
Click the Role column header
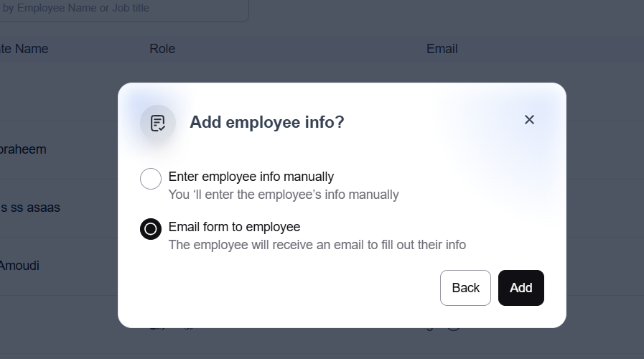pyautogui.click(x=162, y=49)
